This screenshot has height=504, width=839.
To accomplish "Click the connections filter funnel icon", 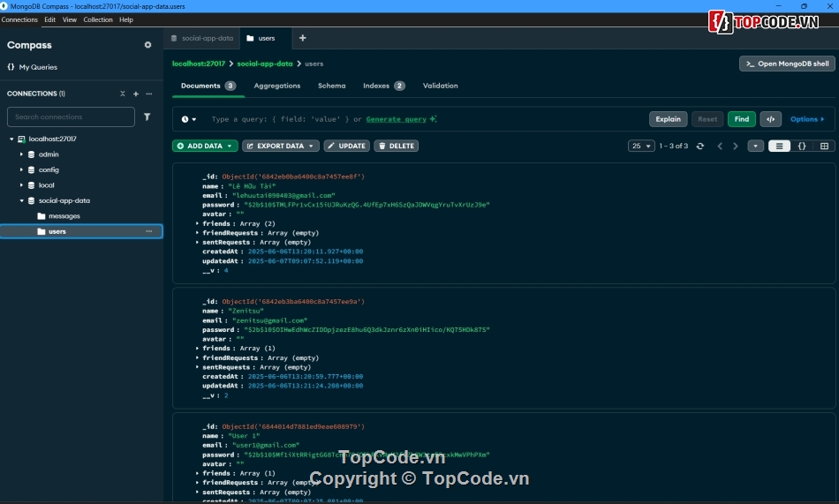I will pos(147,117).
